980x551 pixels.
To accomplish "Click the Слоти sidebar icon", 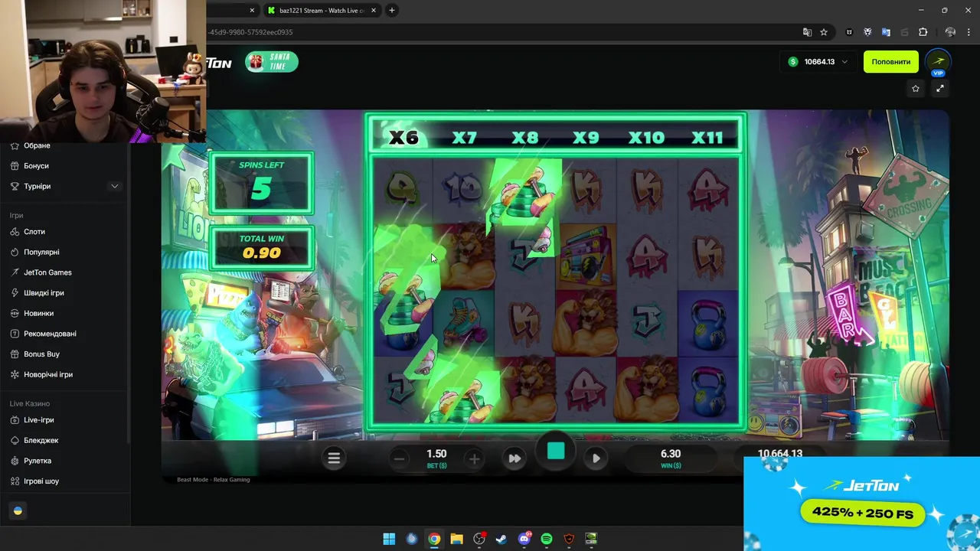I will (x=15, y=231).
